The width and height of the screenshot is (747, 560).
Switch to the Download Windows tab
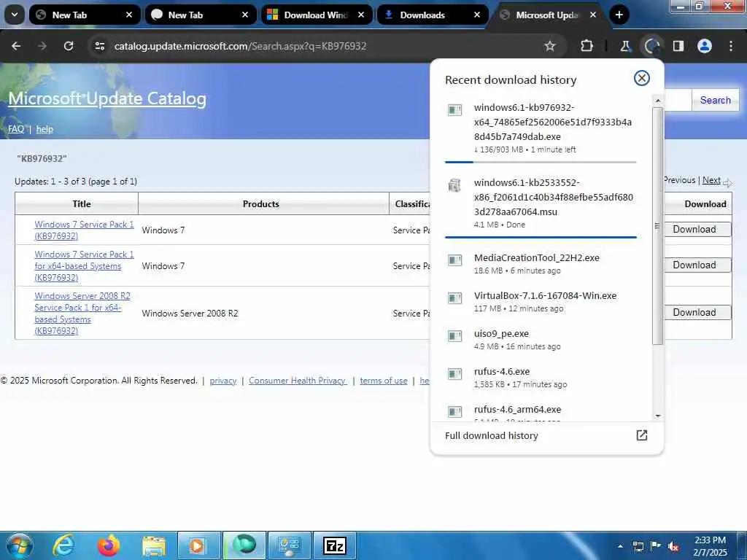317,15
